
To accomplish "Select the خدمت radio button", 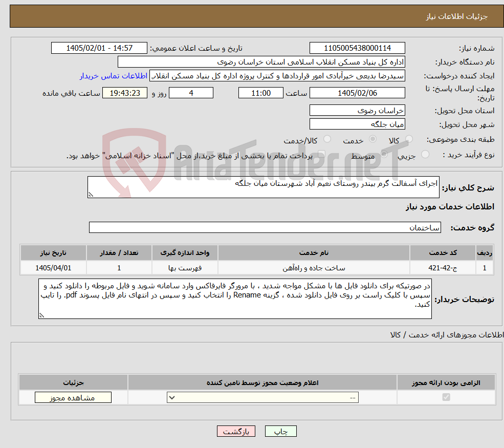I will (x=372, y=139).
